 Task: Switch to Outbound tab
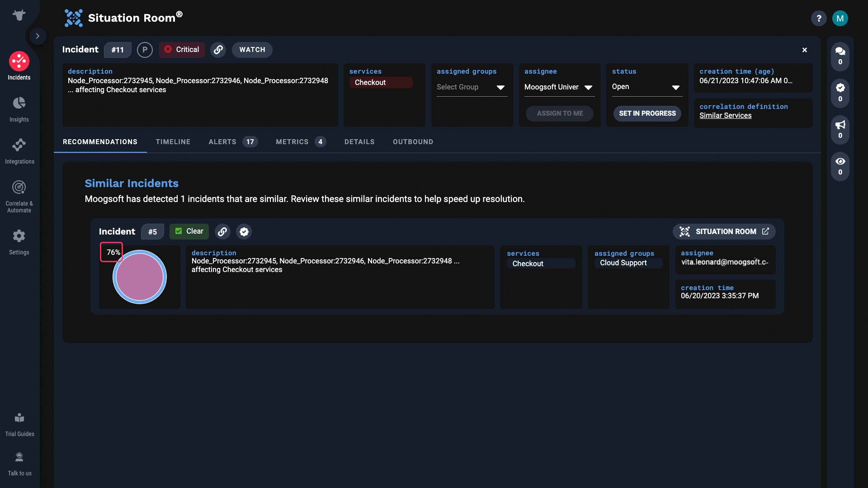tap(413, 142)
